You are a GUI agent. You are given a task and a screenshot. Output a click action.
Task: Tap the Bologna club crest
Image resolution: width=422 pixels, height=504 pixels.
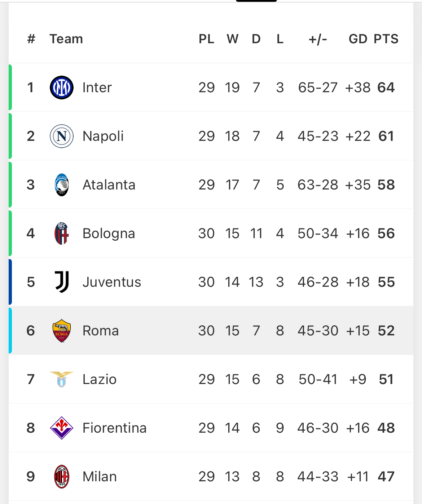click(62, 233)
